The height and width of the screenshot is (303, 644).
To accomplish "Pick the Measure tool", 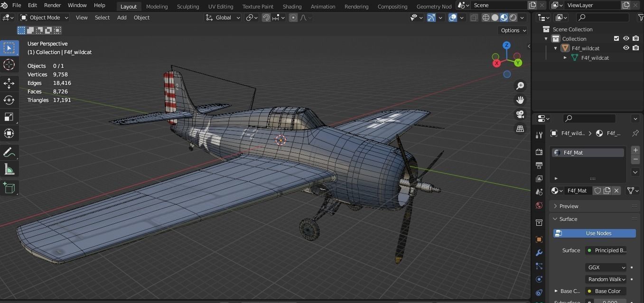I will pos(9,169).
